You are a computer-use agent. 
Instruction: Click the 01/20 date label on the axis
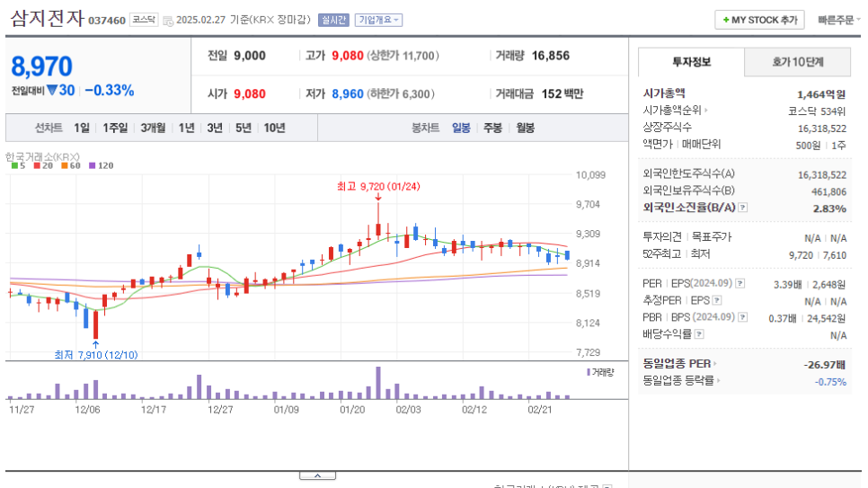(x=352, y=410)
